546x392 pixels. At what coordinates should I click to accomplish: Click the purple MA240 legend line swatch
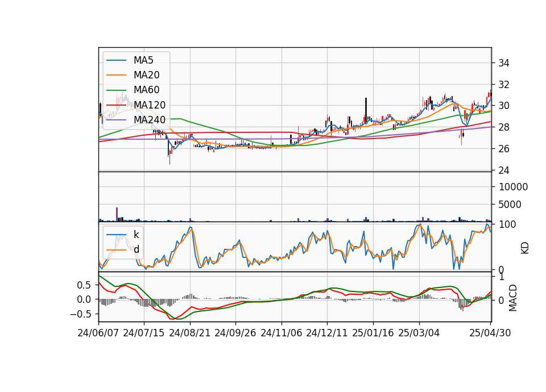[x=116, y=120]
